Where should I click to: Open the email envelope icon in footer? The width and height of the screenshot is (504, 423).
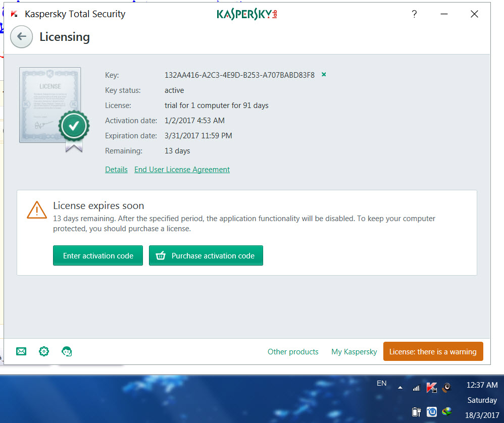[x=21, y=351]
